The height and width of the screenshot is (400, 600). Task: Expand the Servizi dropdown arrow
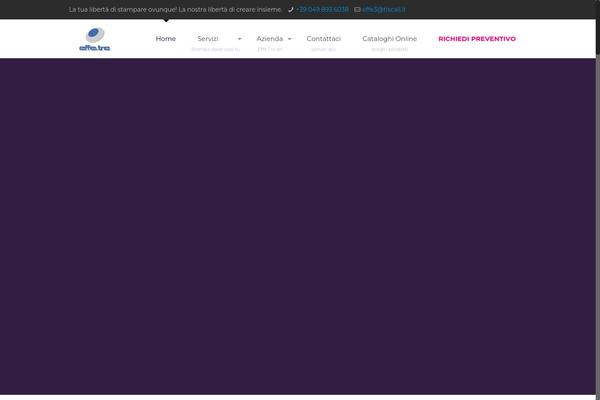(x=239, y=38)
